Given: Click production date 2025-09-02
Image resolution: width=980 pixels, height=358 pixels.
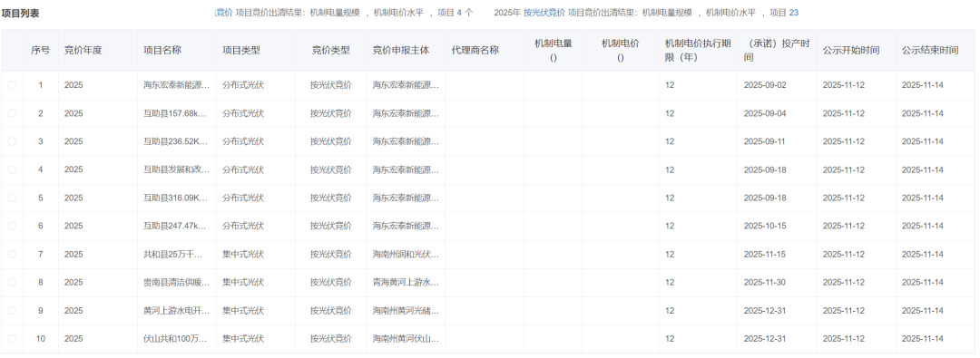Looking at the screenshot, I should 765,85.
